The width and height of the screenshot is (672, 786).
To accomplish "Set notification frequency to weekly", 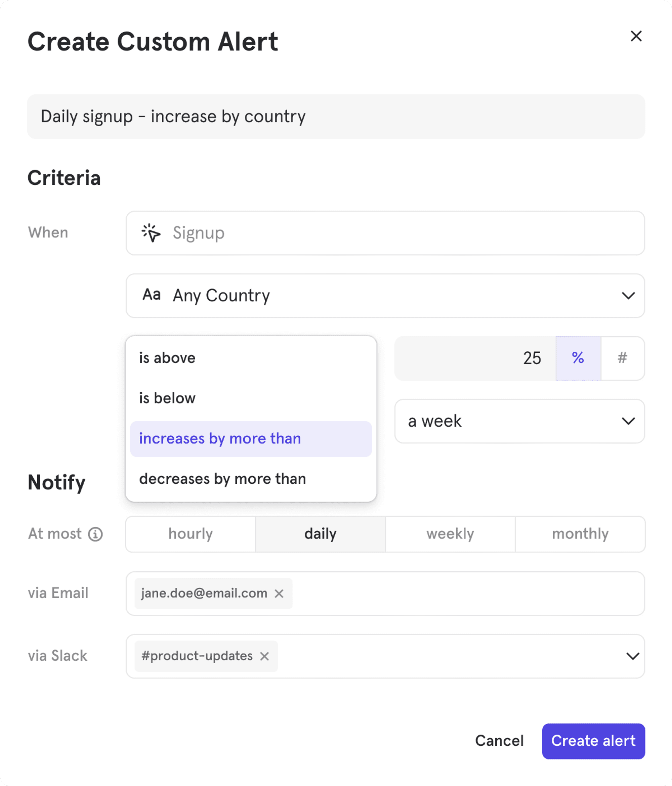I will [450, 534].
